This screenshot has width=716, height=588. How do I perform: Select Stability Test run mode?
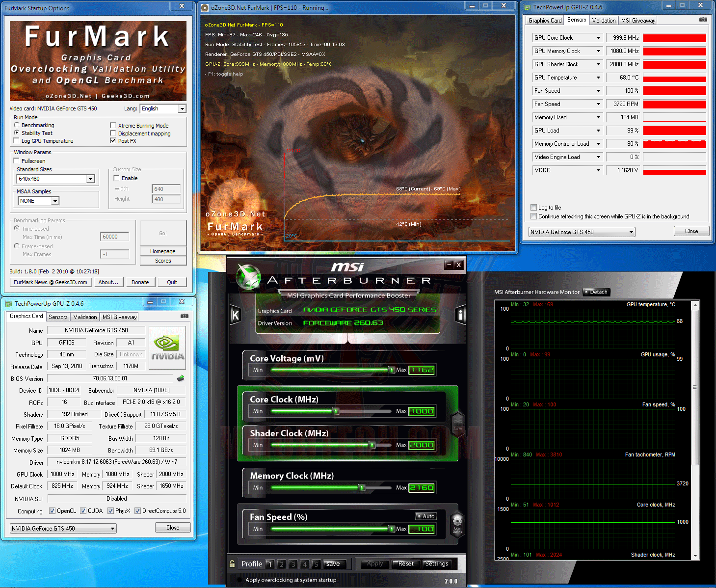point(17,133)
